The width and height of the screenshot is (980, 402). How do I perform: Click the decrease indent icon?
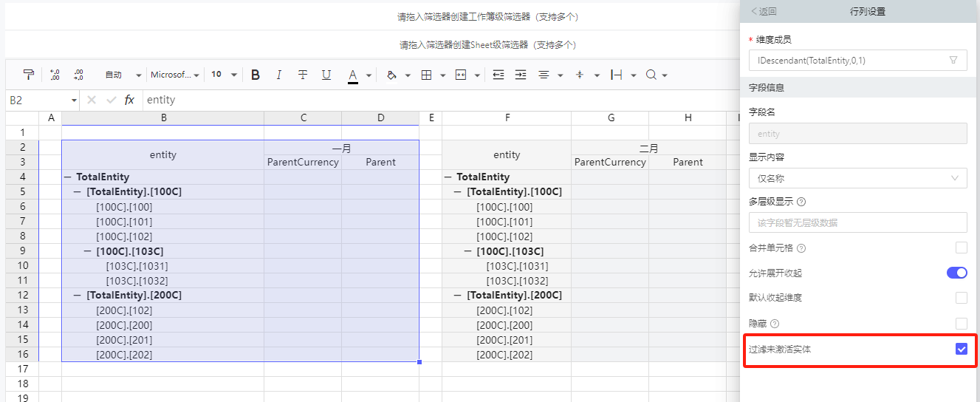(x=498, y=75)
